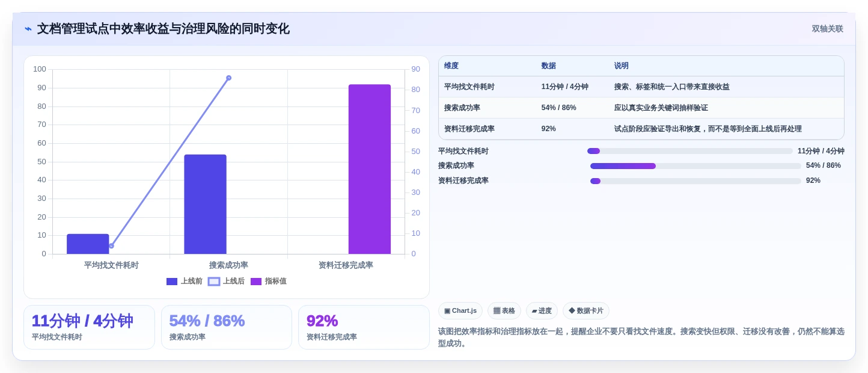Toggle the 指标值 legend item

tap(269, 281)
